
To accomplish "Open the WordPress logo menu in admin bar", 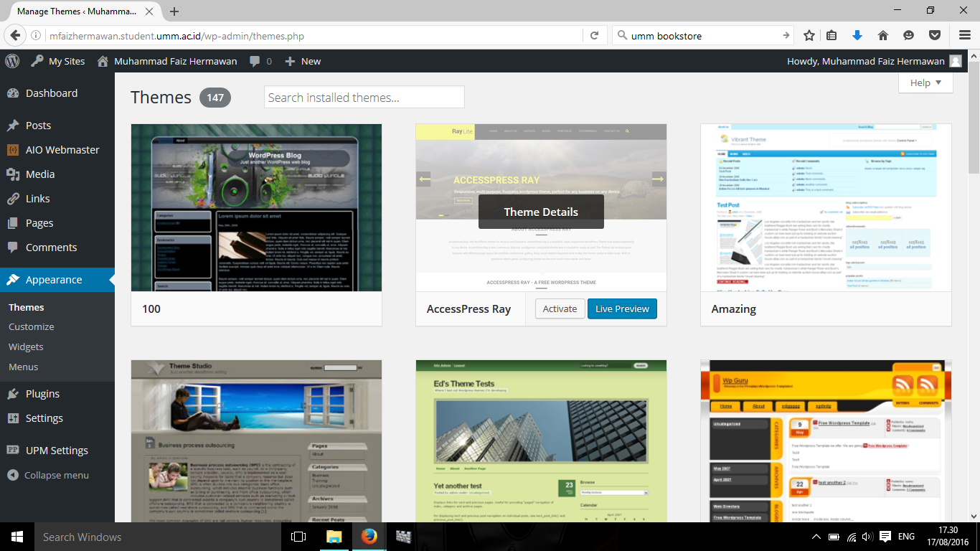I will (x=11, y=61).
